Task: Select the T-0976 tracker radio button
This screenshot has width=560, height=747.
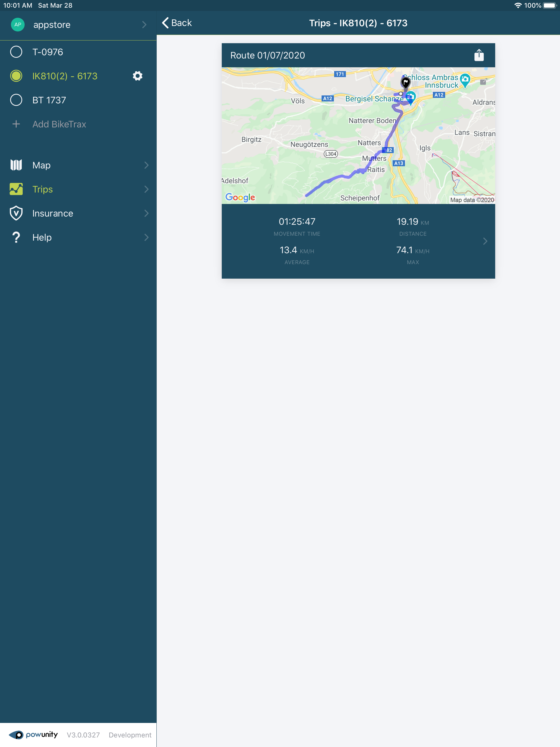Action: pyautogui.click(x=16, y=52)
